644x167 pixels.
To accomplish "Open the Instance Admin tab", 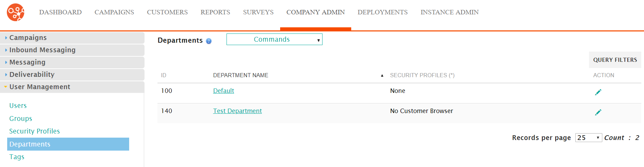I will tap(450, 12).
